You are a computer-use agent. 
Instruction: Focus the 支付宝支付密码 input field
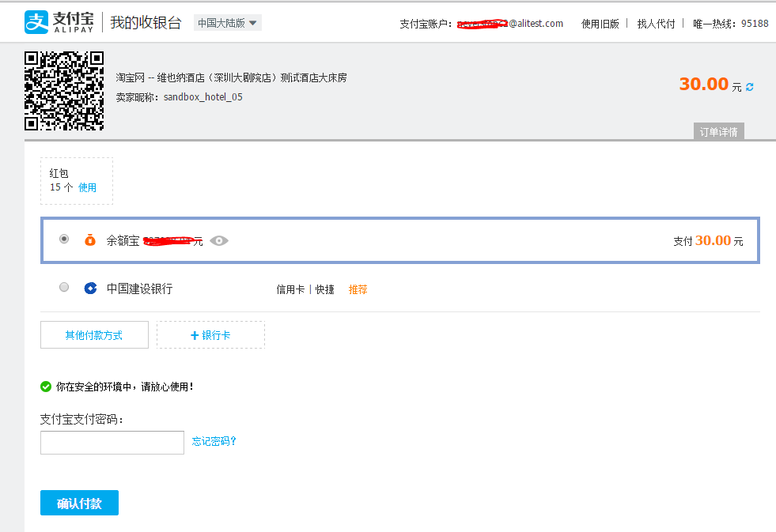(x=112, y=443)
